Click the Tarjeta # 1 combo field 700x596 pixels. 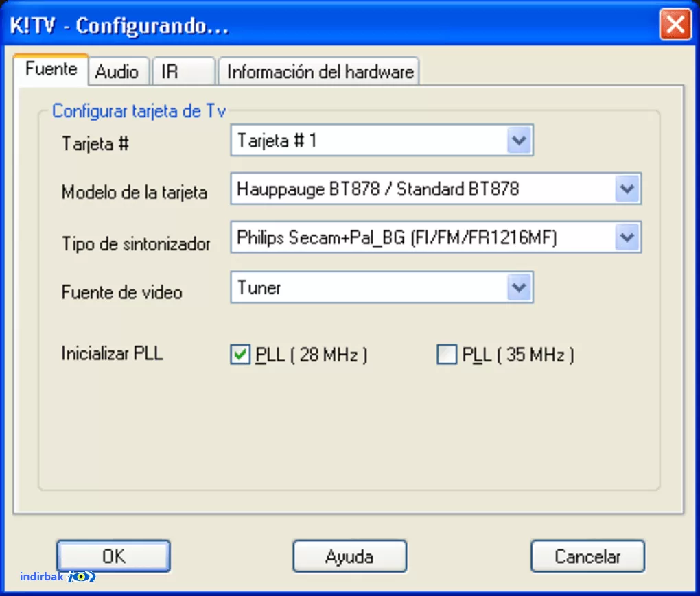coord(382,141)
